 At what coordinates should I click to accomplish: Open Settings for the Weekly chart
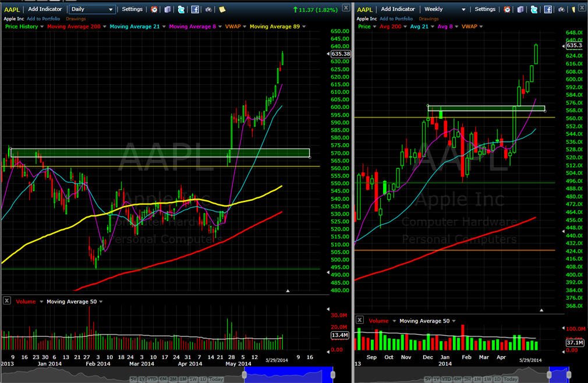coord(485,9)
